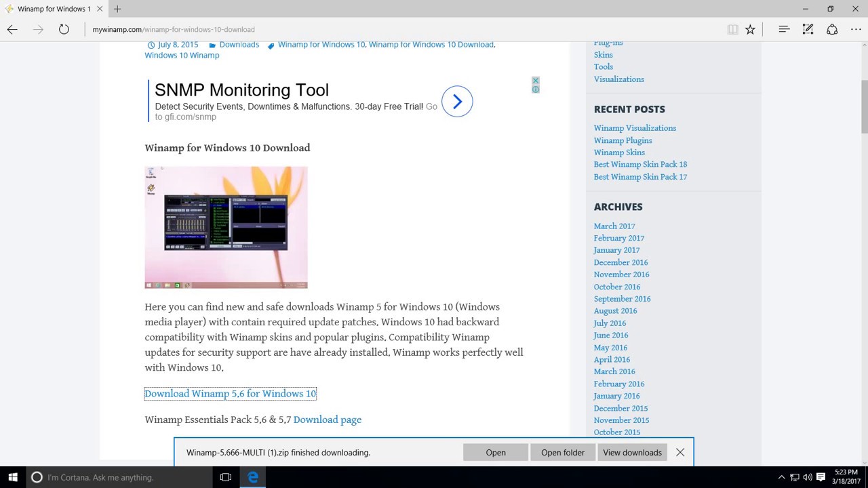The image size is (868, 488).
Task: Open the December 2015 archive
Action: tap(620, 408)
